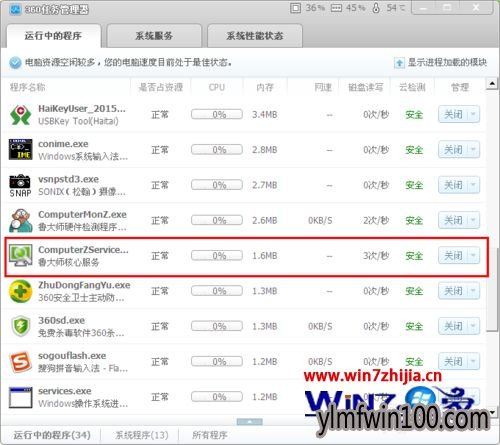Click the ComputerZService monitor icon
This screenshot has height=445, width=500.
pyautogui.click(x=20, y=256)
